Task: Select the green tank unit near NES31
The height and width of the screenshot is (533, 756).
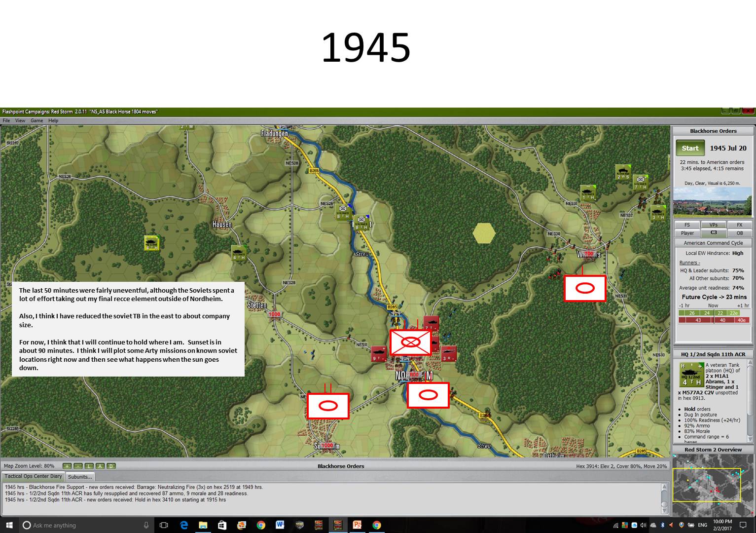Action: pyautogui.click(x=588, y=192)
